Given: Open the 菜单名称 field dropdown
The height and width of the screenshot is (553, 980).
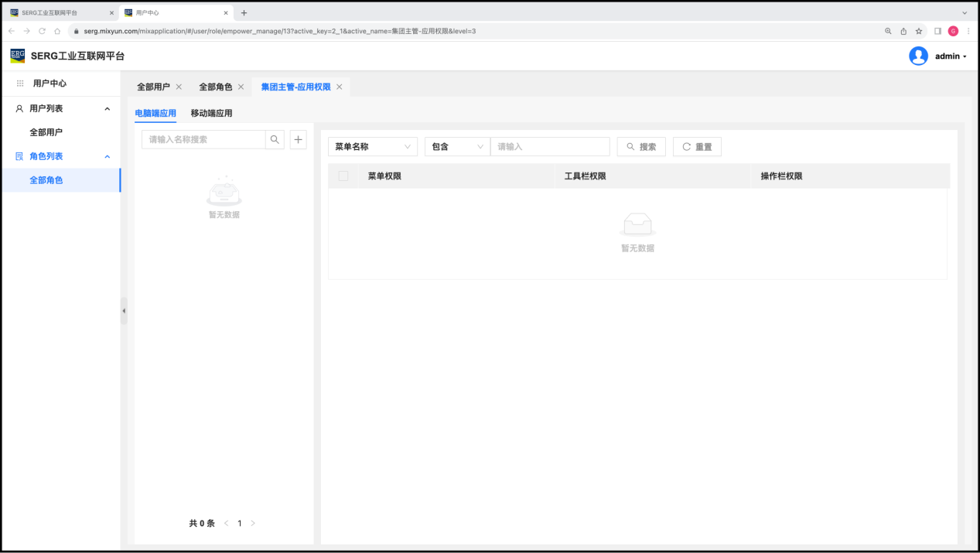Looking at the screenshot, I should click(x=372, y=147).
